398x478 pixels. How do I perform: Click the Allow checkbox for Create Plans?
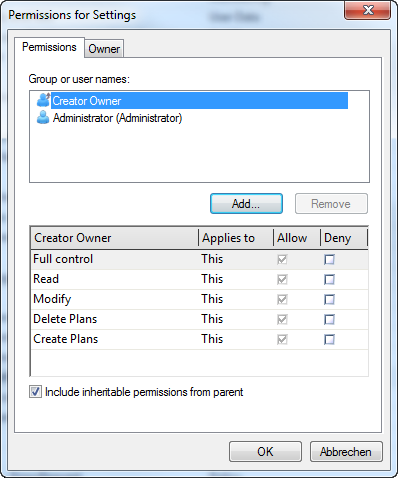282,339
